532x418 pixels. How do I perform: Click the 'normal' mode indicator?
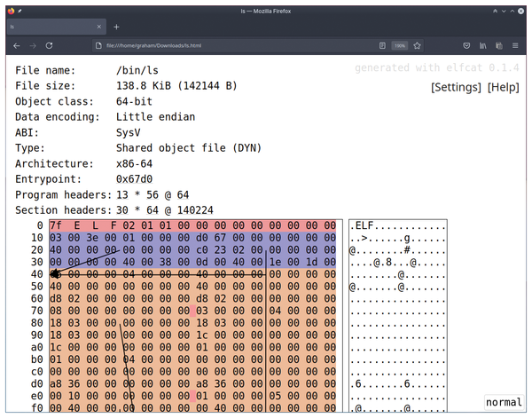pyautogui.click(x=504, y=402)
